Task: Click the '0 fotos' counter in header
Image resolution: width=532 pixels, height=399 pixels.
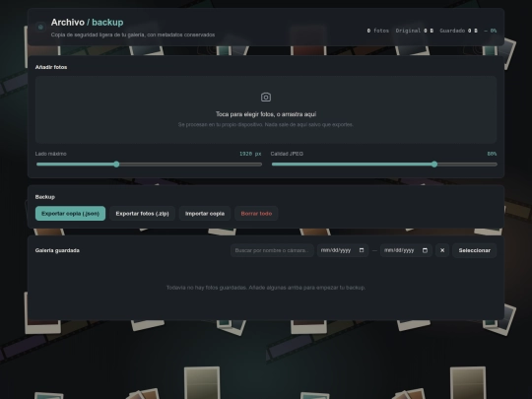Action: click(x=378, y=31)
